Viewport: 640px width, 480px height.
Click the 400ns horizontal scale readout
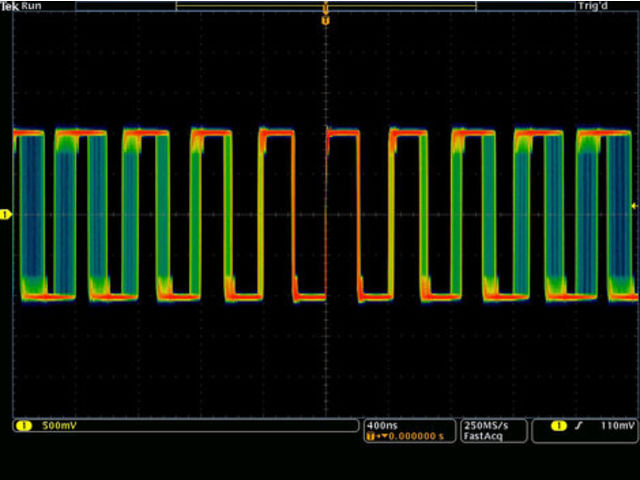pyautogui.click(x=384, y=425)
